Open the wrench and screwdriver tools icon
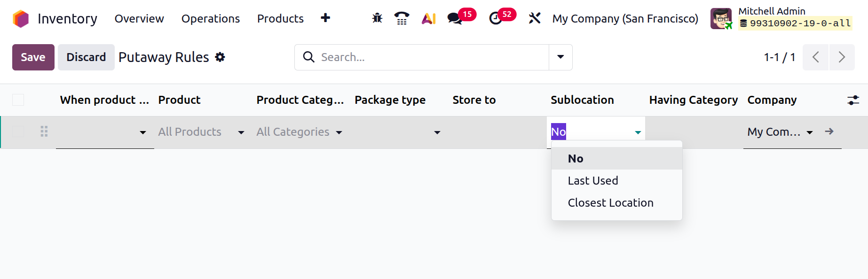 535,18
